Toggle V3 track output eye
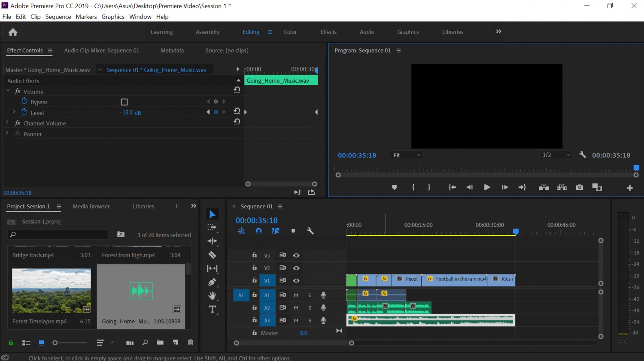 (296, 255)
